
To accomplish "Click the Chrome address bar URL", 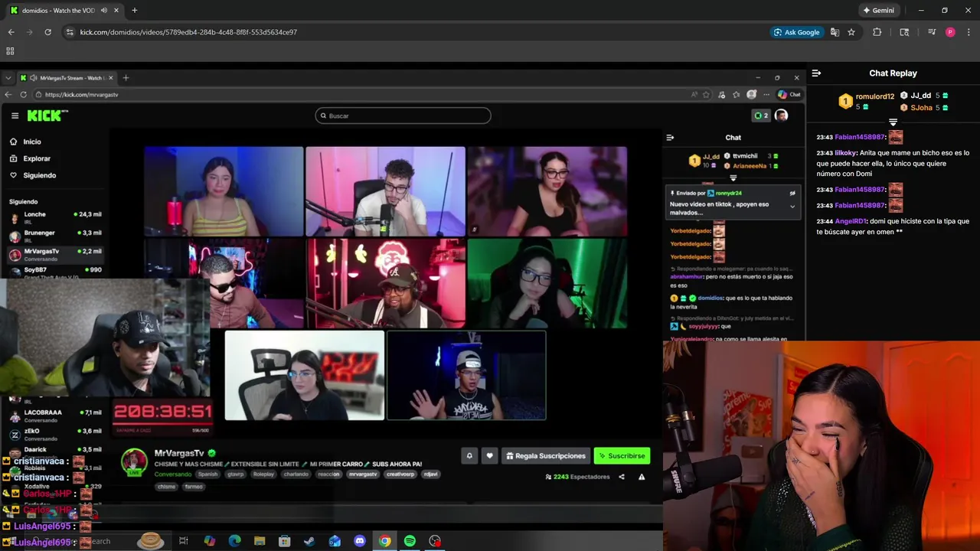I will (188, 32).
